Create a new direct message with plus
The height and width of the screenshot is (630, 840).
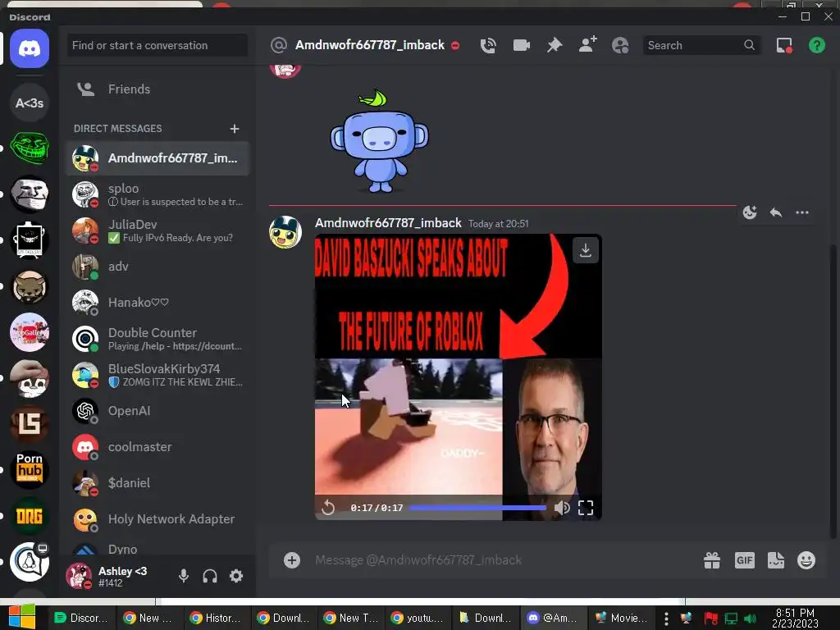point(234,129)
